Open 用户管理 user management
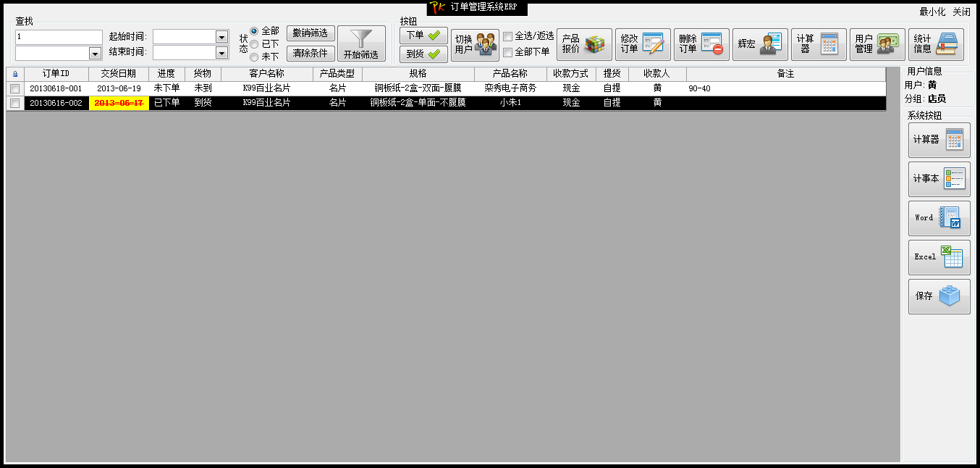The image size is (980, 468). [877, 44]
